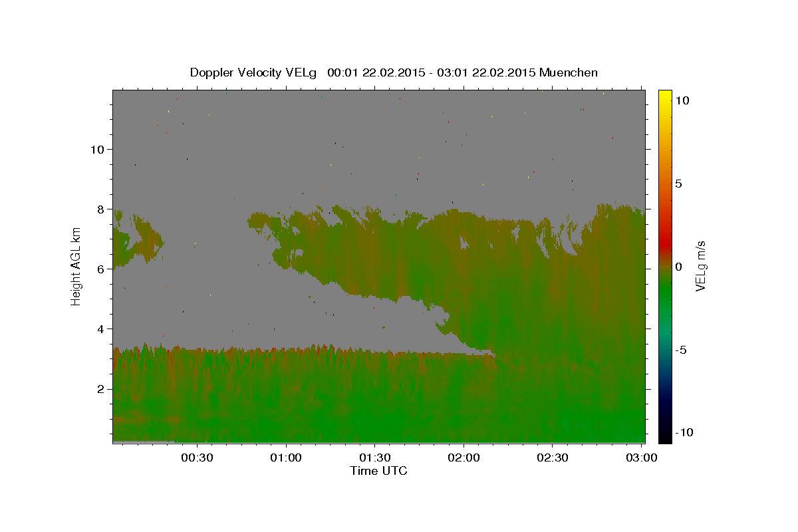Image resolution: width=798 pixels, height=532 pixels.
Task: Click the colorbar value 5 label
Action: pyautogui.click(x=678, y=184)
